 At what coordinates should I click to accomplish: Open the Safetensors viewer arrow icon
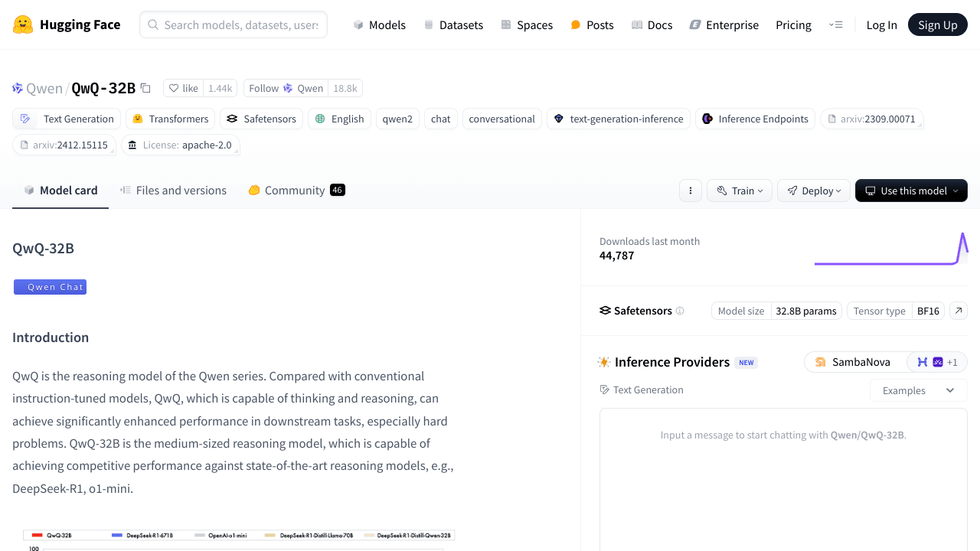tap(958, 311)
